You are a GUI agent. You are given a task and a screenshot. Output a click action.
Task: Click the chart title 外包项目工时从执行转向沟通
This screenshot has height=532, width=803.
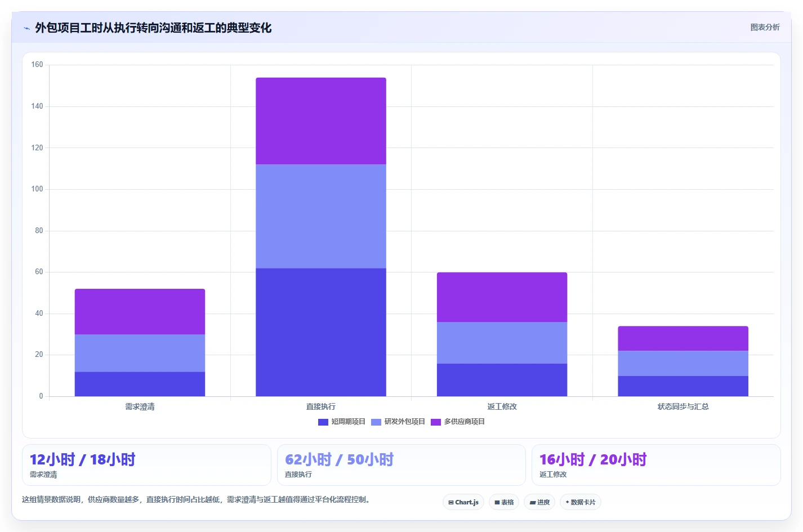click(x=153, y=28)
